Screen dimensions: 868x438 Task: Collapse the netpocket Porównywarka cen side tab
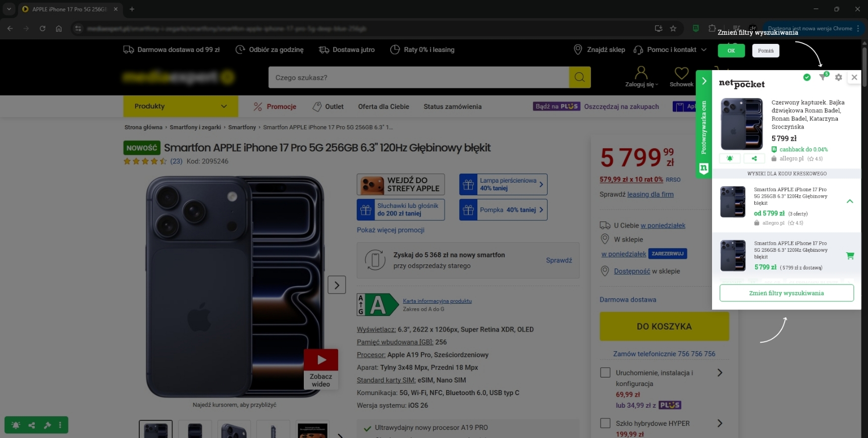click(x=704, y=81)
